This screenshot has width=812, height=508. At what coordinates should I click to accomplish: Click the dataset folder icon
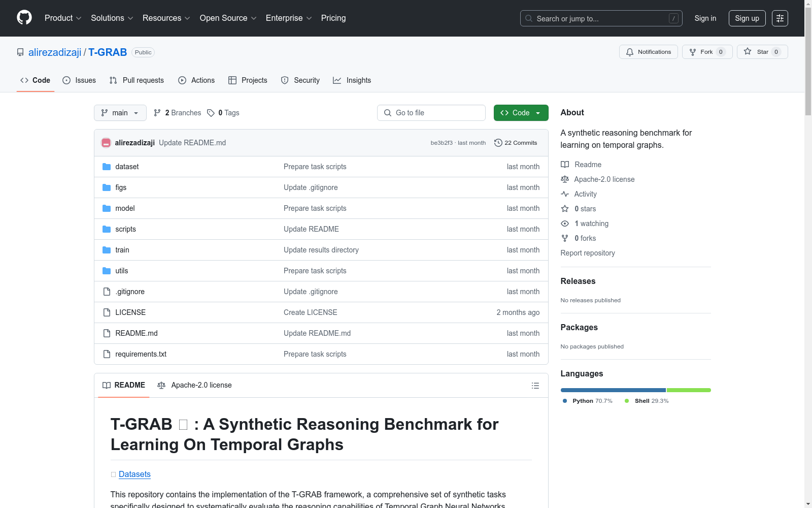[107, 167]
